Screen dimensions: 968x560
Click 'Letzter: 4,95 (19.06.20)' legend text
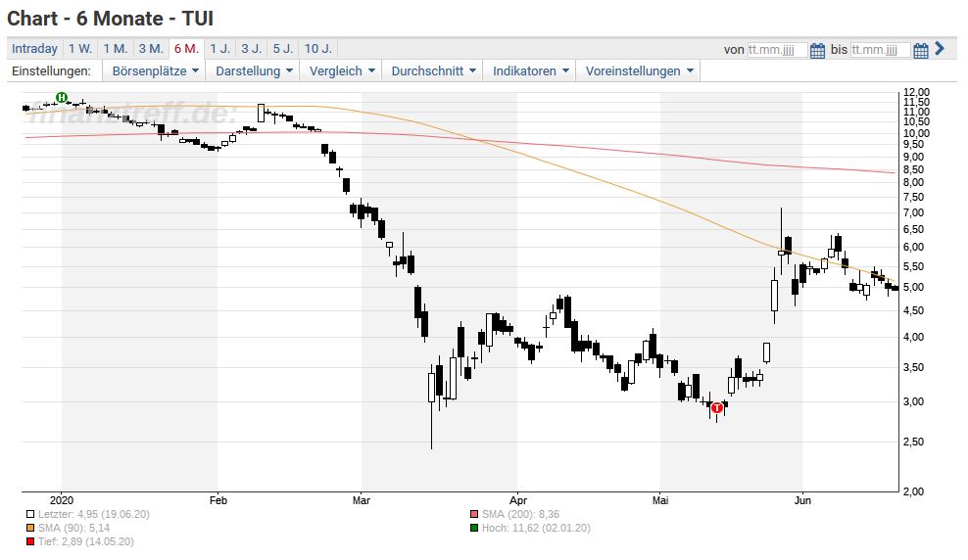(x=94, y=514)
